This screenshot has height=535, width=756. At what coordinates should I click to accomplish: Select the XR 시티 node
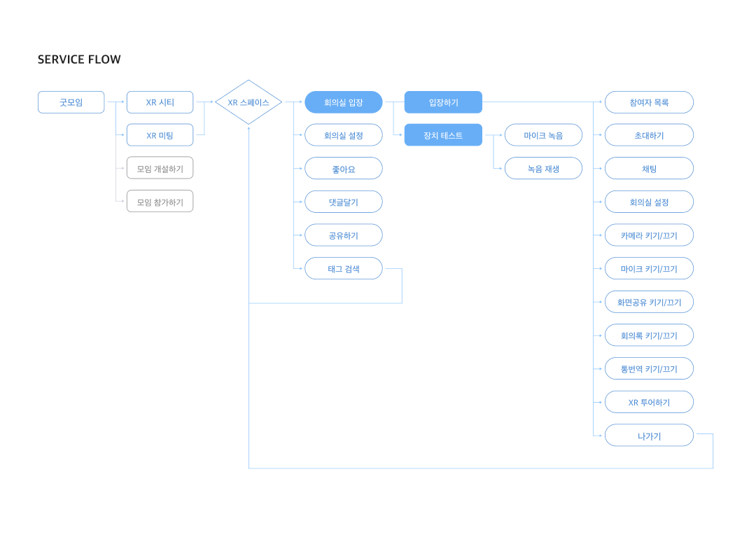click(160, 102)
